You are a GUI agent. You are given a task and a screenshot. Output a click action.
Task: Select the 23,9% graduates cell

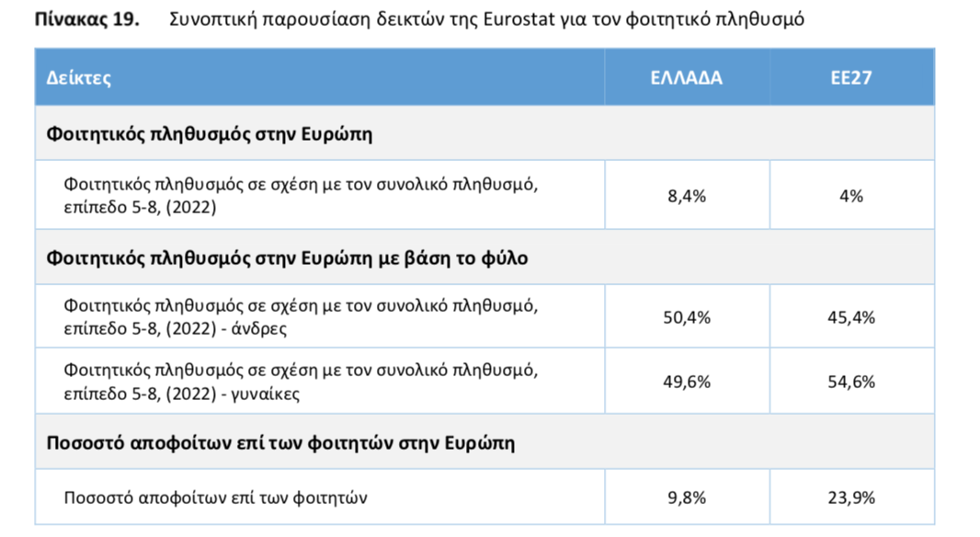pos(852,497)
